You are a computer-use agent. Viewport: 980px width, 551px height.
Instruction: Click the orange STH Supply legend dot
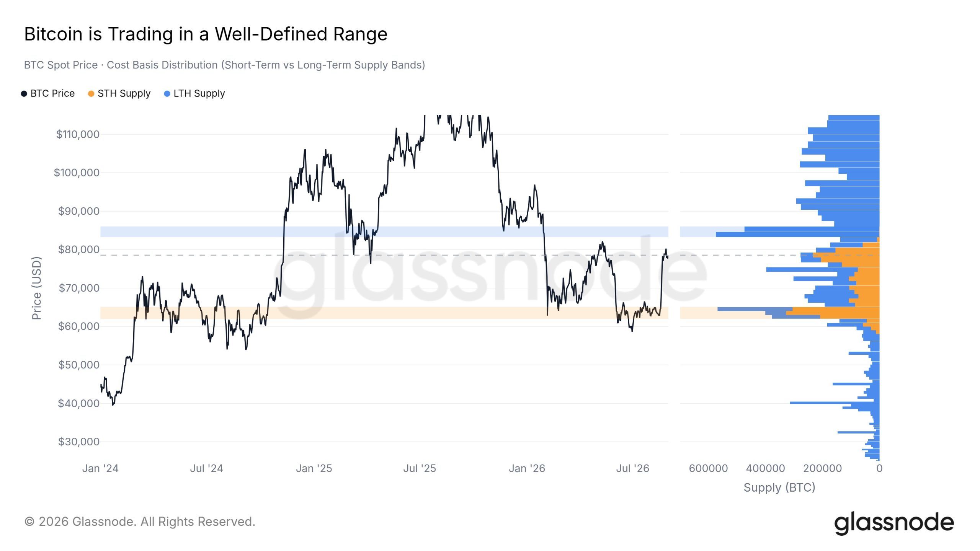(x=91, y=94)
